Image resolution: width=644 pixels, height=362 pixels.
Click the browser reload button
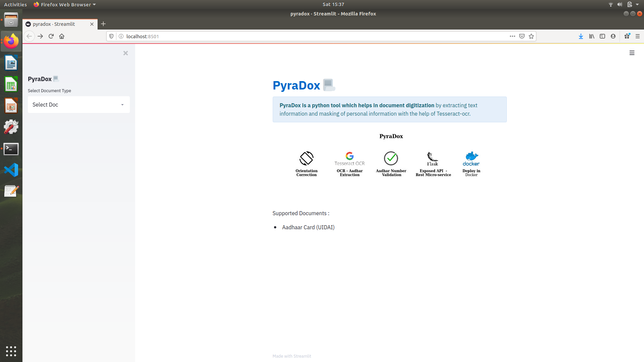click(51, 36)
